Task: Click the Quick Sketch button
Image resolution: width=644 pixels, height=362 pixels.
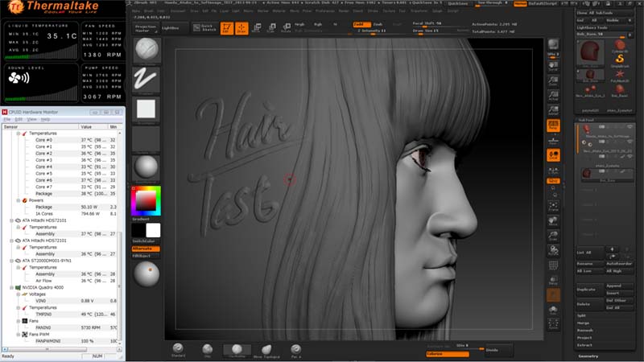Action: (x=205, y=27)
